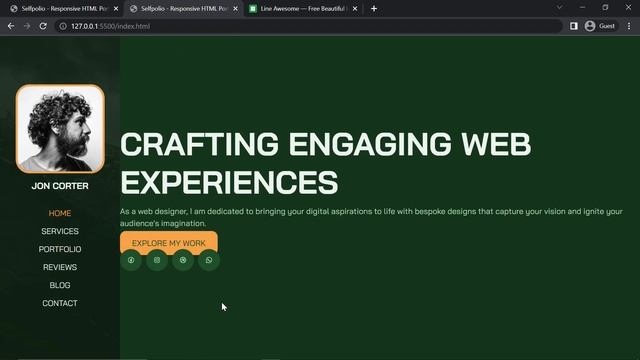This screenshot has width=640, height=360.
Task: Open the Instagram social icon
Action: [x=157, y=260]
